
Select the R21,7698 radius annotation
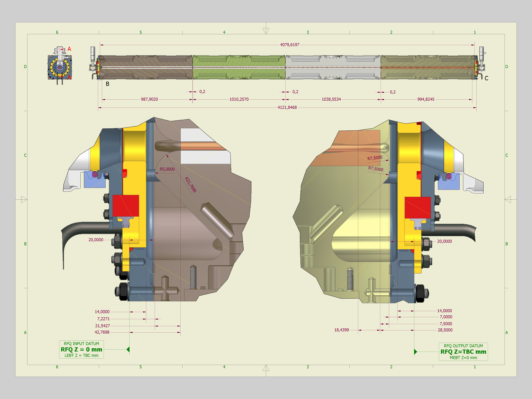(x=190, y=185)
